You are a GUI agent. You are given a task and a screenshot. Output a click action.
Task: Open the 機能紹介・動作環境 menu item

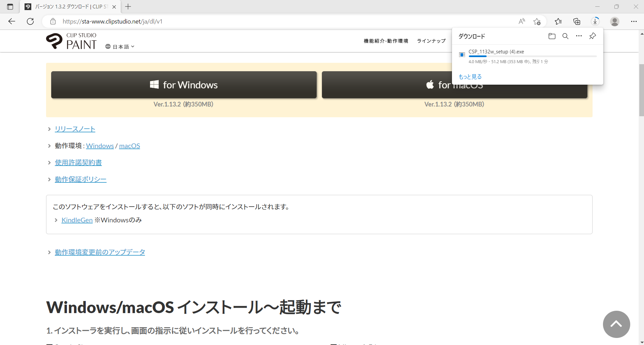coord(386,41)
